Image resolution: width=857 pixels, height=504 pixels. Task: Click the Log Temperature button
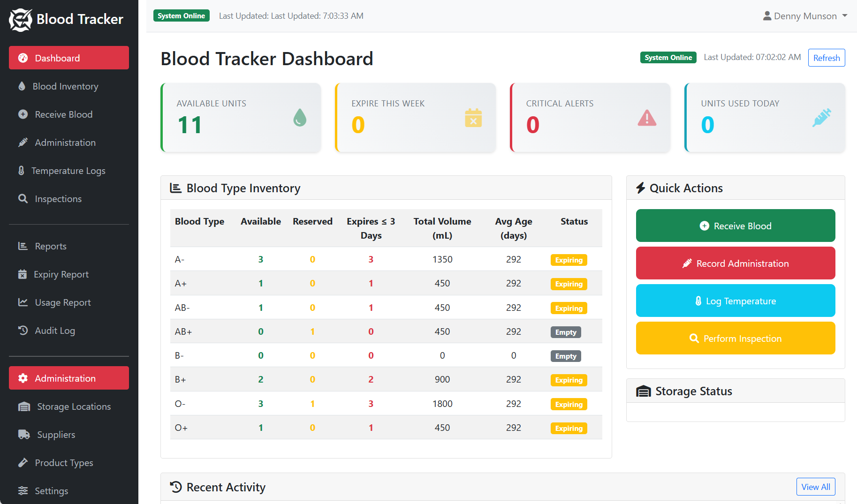tap(736, 301)
